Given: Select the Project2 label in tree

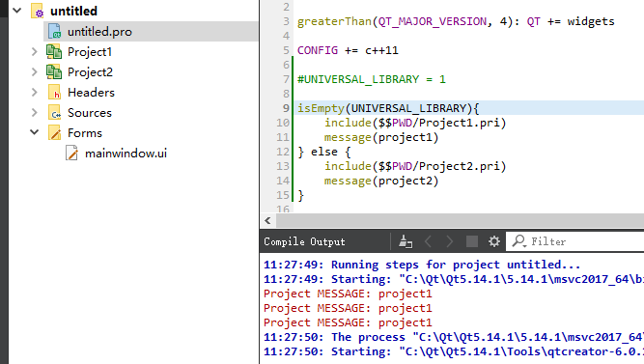Looking at the screenshot, I should [90, 71].
